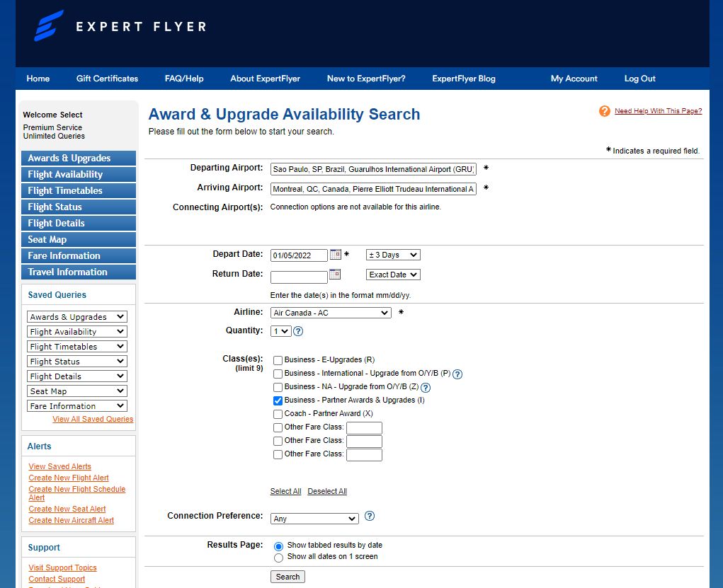Open Seat Map sidebar section
Screen dimensions: 723x588
[x=79, y=239]
